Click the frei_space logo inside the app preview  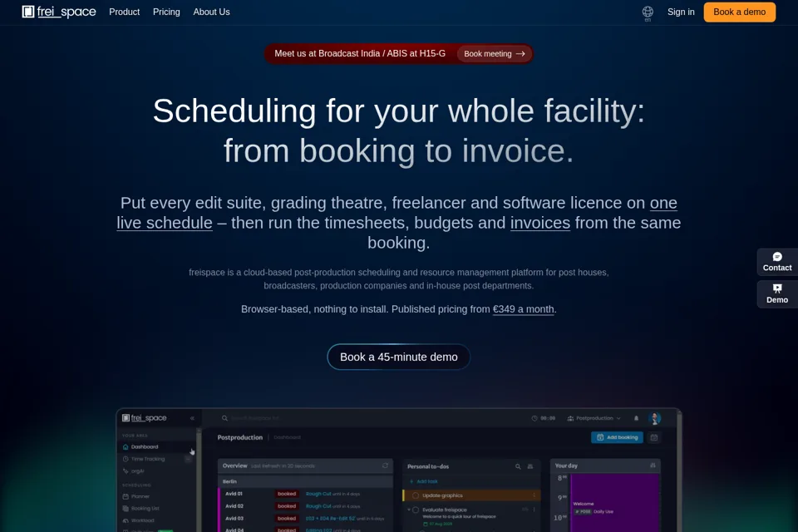144,418
